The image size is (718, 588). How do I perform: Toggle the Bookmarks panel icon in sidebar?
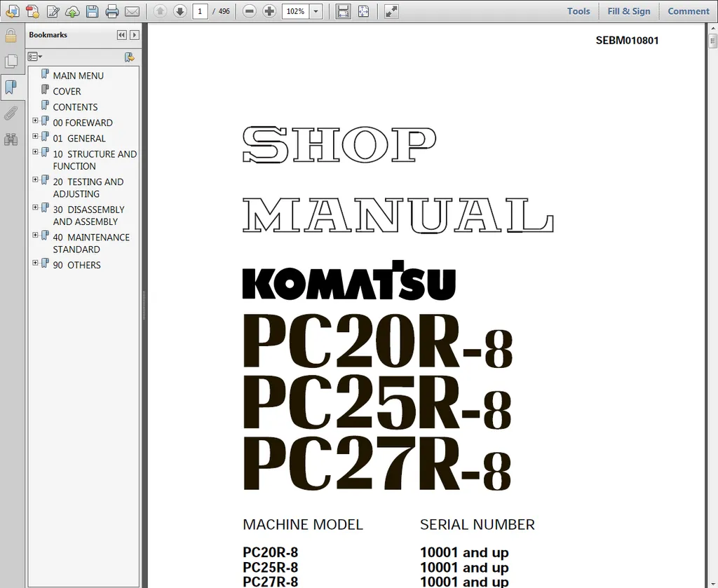tap(11, 87)
